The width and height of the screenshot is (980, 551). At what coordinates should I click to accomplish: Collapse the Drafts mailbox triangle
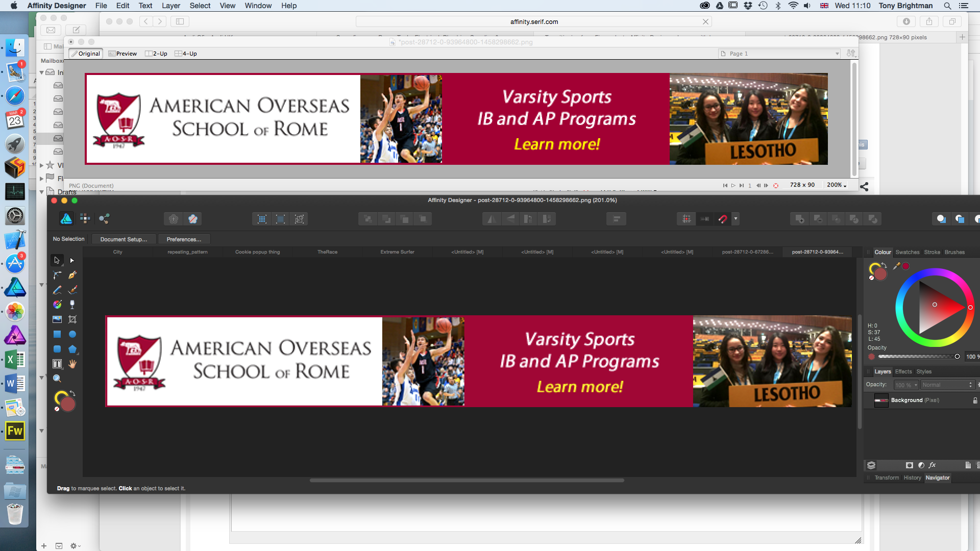coord(42,192)
